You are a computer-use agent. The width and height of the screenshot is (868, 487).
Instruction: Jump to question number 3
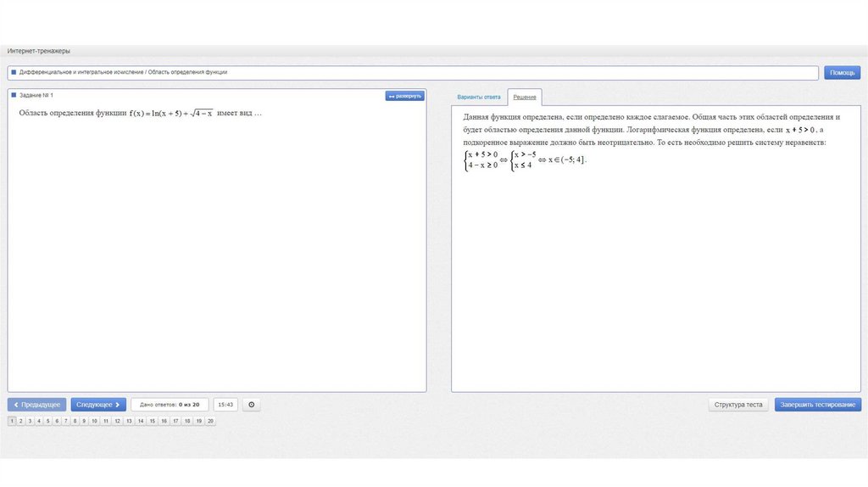pyautogui.click(x=30, y=421)
